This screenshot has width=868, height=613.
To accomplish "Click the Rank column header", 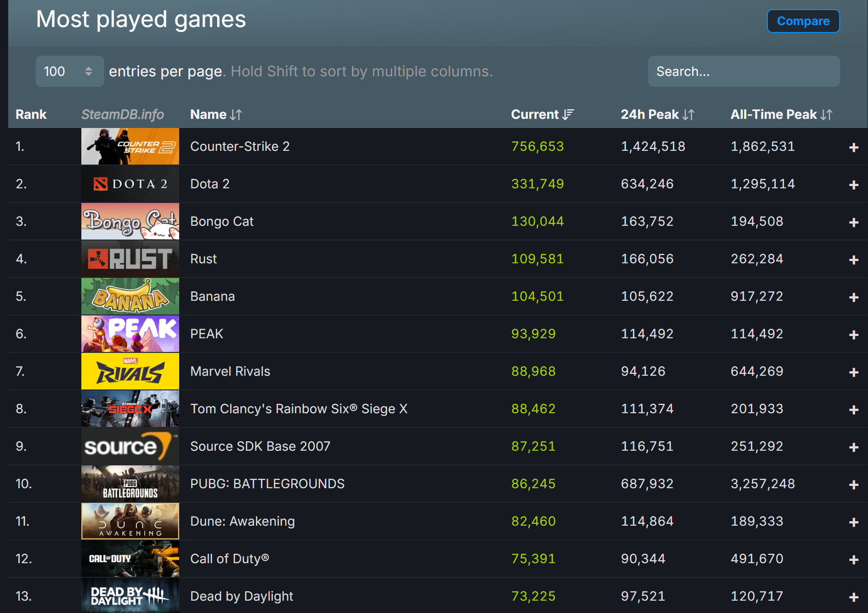I will point(31,114).
